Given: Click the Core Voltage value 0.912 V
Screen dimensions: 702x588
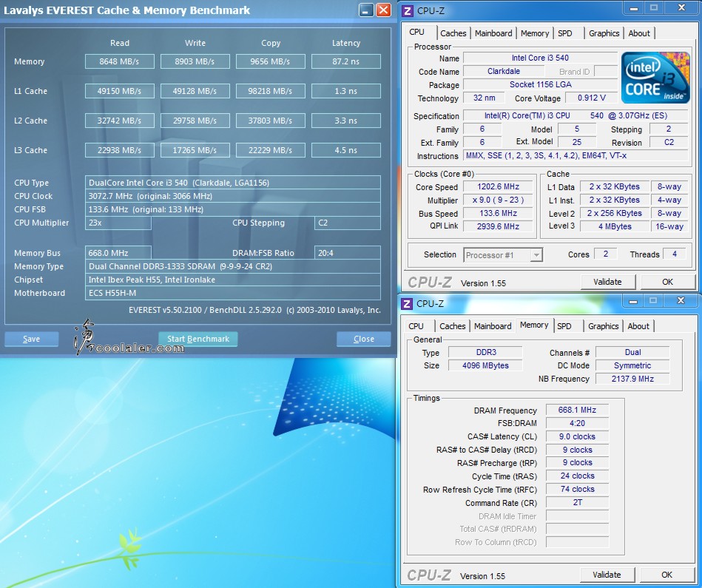Looking at the screenshot, I should (592, 98).
